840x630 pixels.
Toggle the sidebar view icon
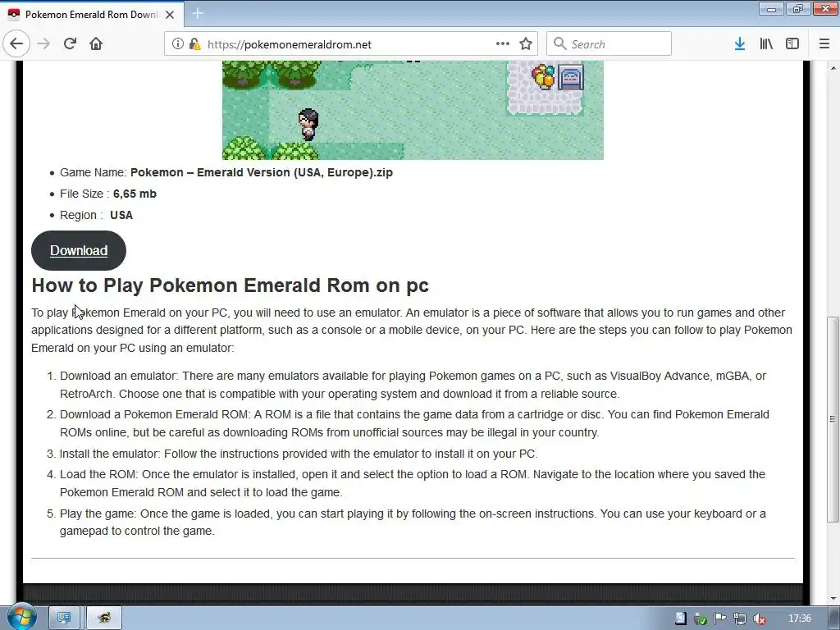click(792, 44)
